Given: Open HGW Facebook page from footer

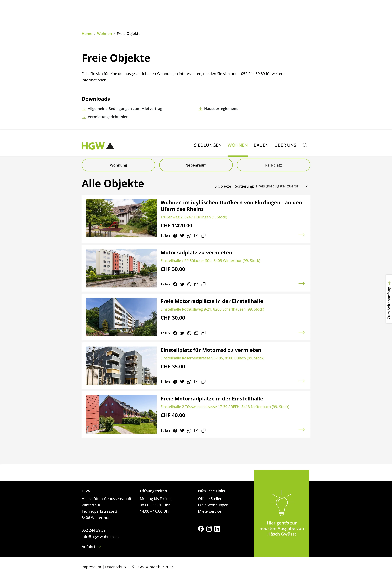Looking at the screenshot, I should click(201, 529).
